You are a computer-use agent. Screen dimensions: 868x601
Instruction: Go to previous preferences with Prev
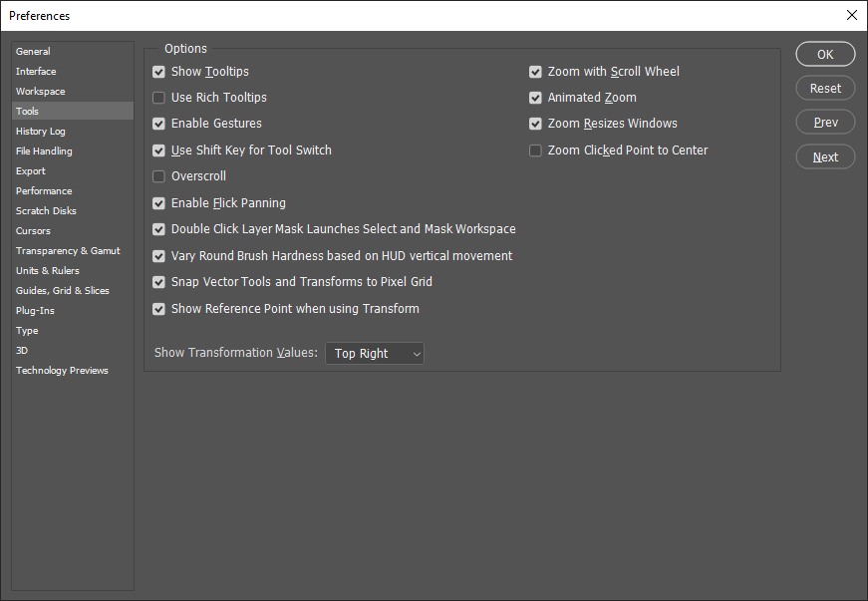[825, 123]
